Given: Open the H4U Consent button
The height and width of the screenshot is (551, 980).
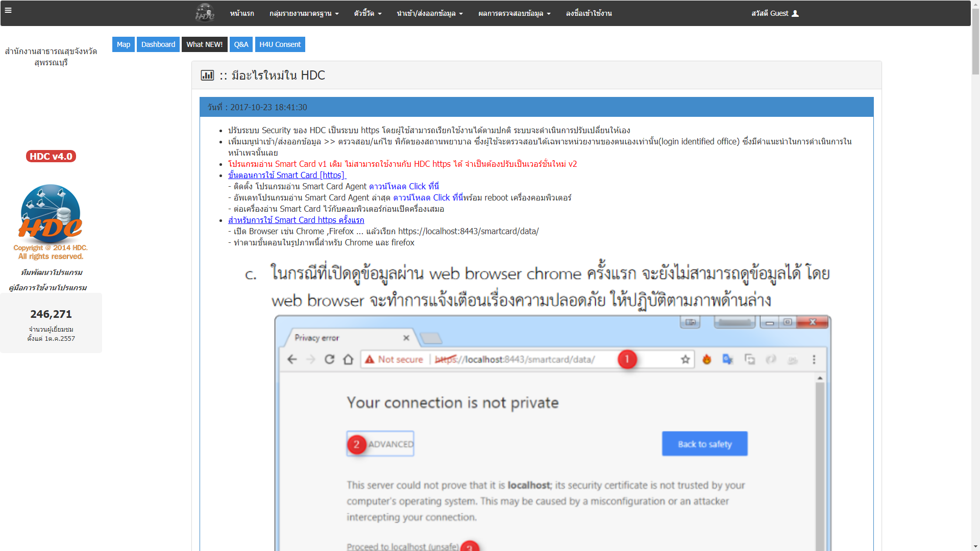Looking at the screenshot, I should (x=280, y=44).
